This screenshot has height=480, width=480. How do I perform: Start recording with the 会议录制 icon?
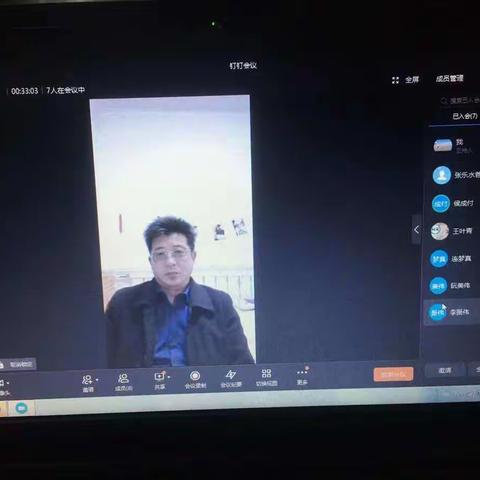(x=195, y=376)
